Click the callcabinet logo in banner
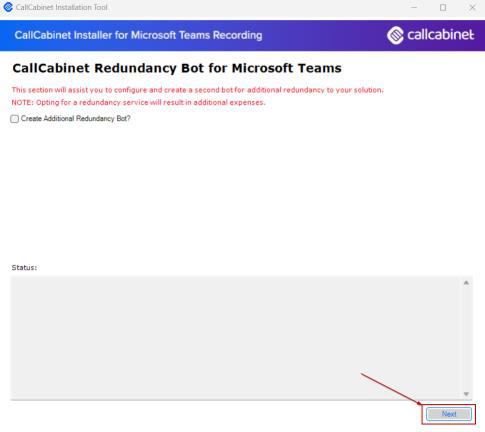Screen dimensions: 485x432 tap(430, 35)
